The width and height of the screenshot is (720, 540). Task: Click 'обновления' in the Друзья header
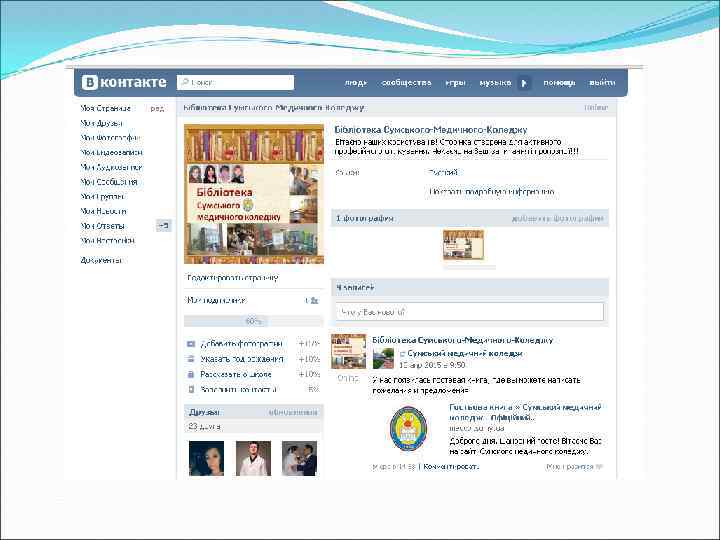[x=293, y=412]
